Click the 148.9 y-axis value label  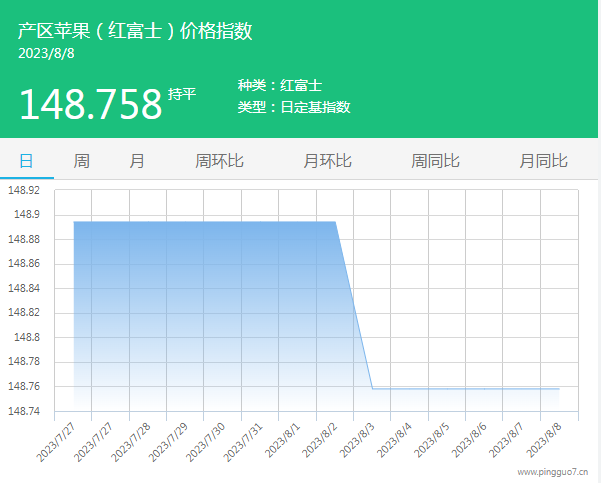click(26, 215)
